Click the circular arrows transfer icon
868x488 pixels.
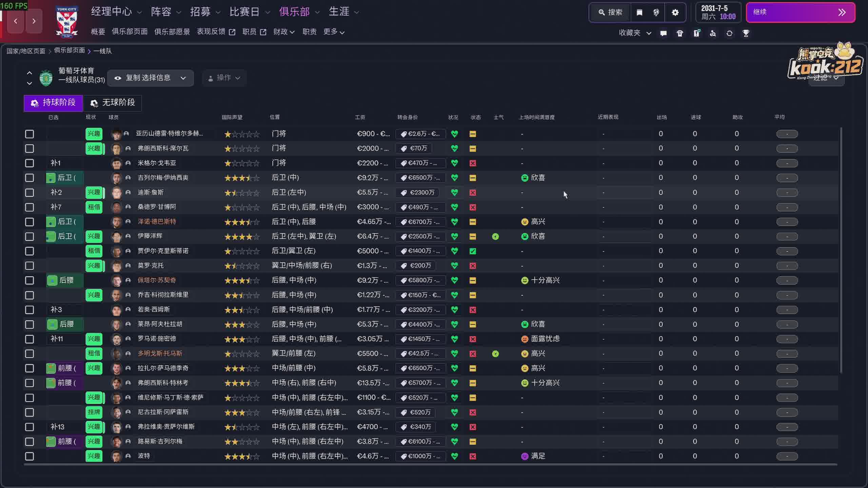tap(729, 33)
